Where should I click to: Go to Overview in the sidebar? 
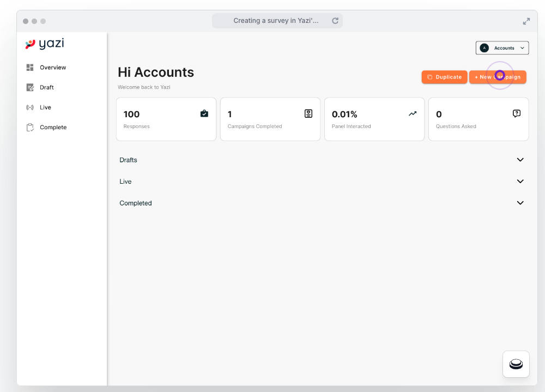[x=52, y=68]
